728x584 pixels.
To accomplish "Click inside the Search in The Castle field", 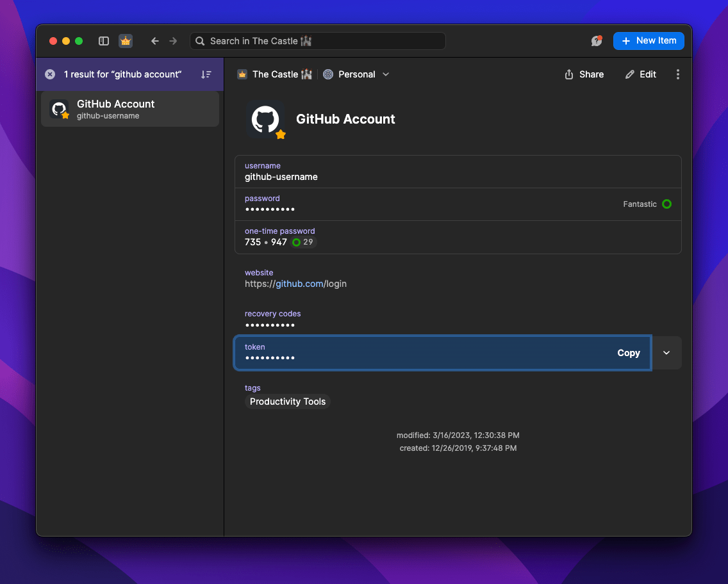I will pos(317,40).
